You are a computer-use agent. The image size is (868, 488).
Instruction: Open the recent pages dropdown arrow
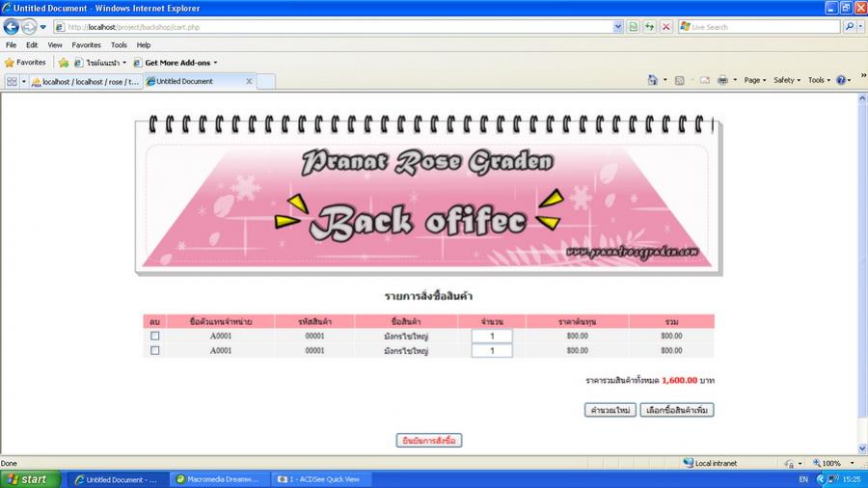tap(42, 27)
